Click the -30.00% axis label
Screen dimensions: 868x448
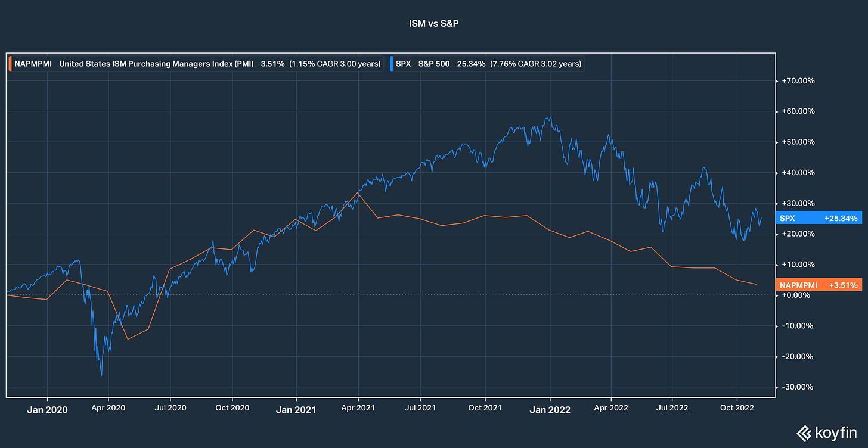coord(796,387)
